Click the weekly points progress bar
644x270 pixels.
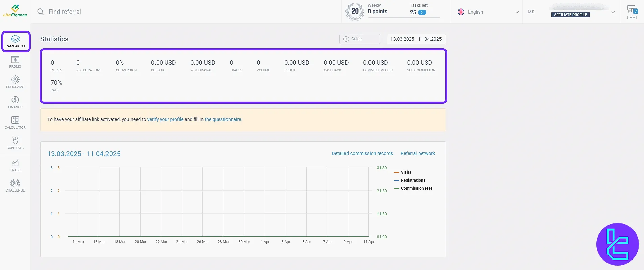tap(404, 17)
